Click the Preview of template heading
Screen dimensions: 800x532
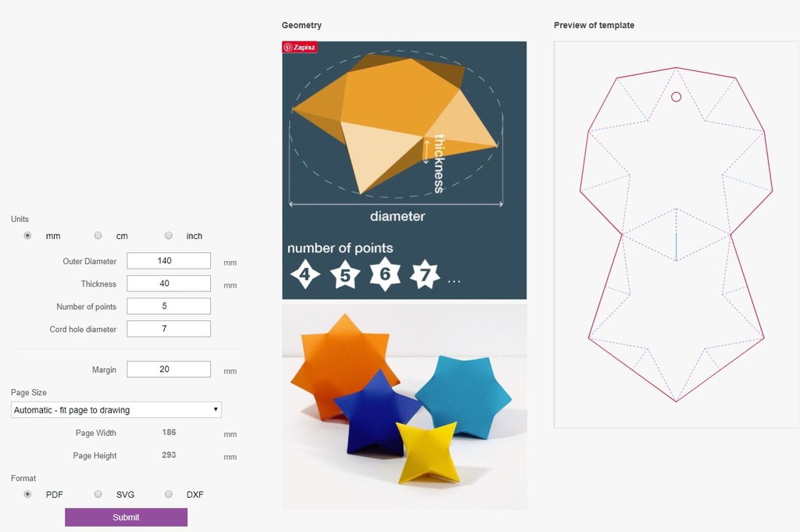(x=594, y=25)
